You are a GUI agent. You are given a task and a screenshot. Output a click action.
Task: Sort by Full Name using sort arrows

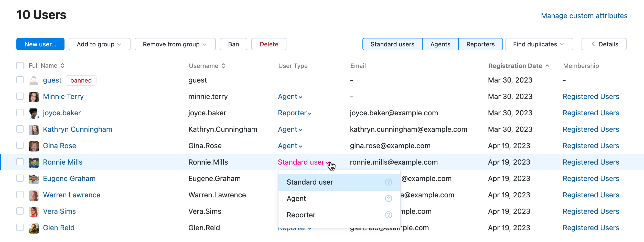62,66
